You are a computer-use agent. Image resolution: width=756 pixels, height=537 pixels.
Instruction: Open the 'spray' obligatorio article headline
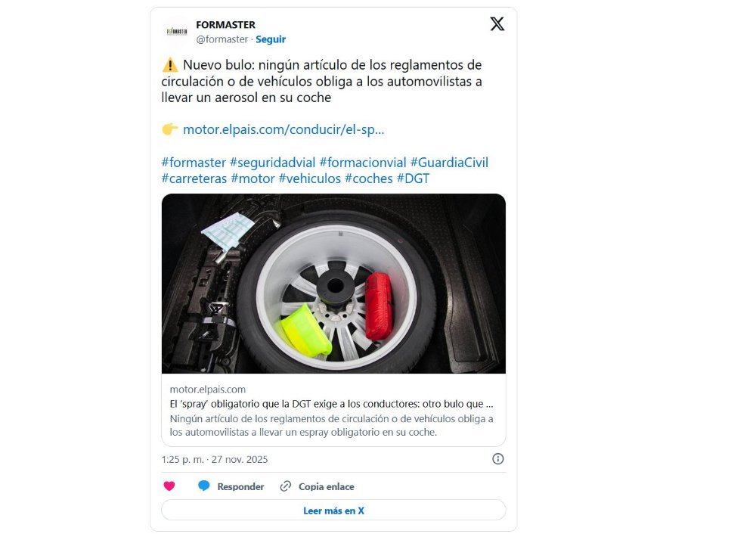pyautogui.click(x=331, y=404)
